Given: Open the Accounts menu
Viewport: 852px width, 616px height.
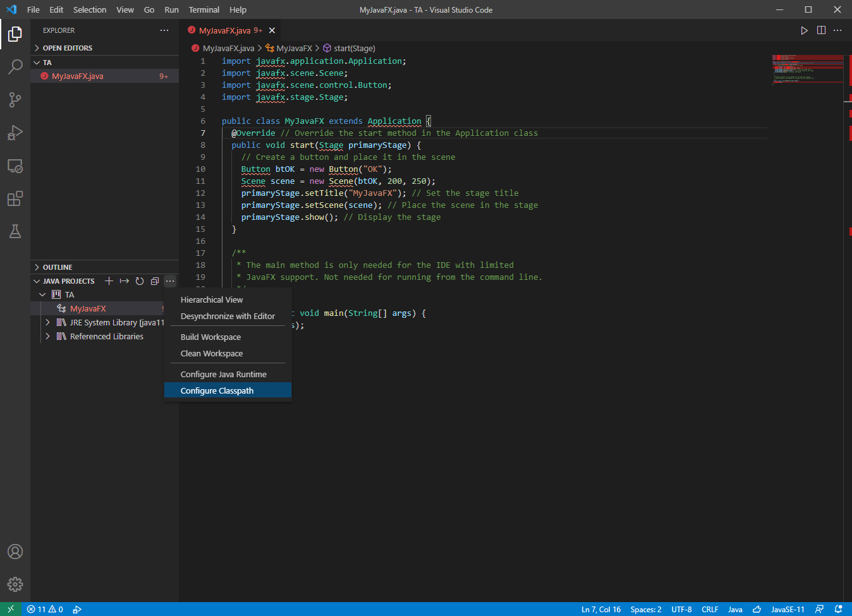Looking at the screenshot, I should [15, 552].
